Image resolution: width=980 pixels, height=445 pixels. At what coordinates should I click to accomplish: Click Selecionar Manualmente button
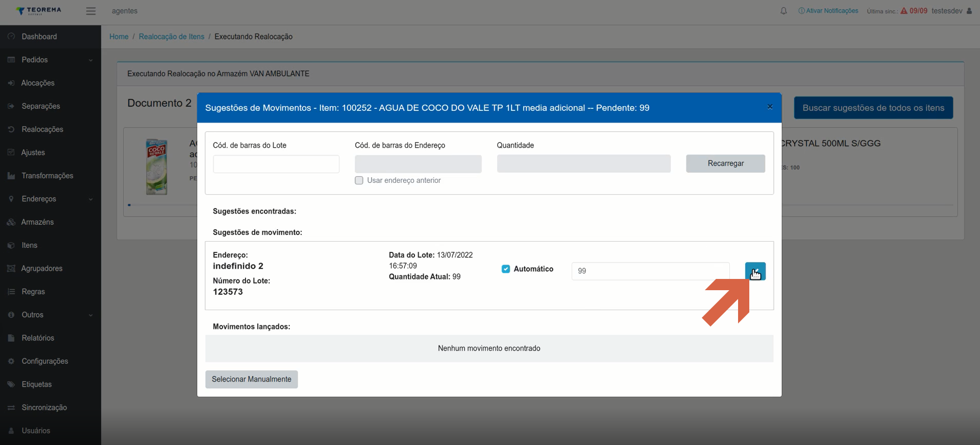coord(252,379)
